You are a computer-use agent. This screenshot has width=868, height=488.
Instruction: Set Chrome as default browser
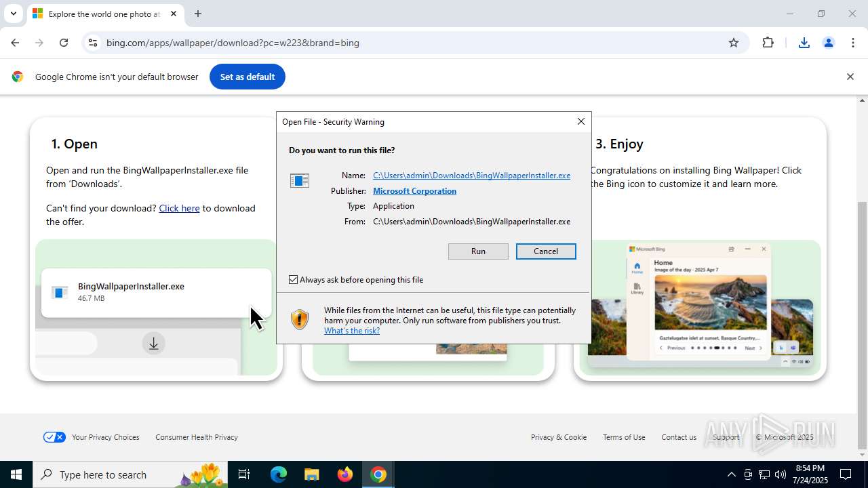tap(248, 77)
